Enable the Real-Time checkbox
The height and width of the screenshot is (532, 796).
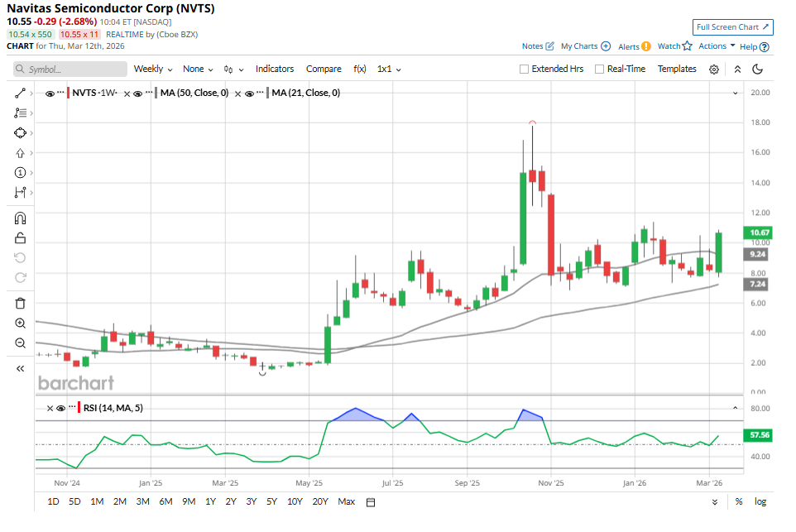[x=600, y=69]
